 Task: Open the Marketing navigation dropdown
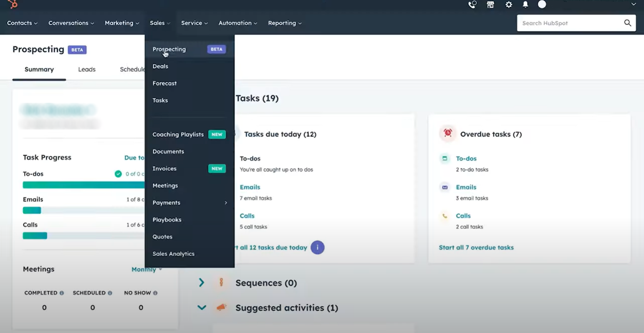coord(122,23)
